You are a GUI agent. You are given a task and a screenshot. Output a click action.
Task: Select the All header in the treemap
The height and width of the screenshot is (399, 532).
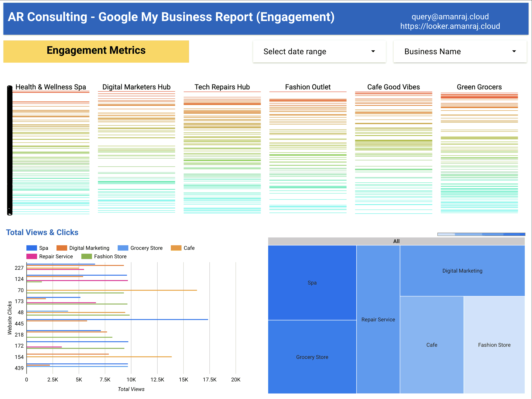click(396, 241)
